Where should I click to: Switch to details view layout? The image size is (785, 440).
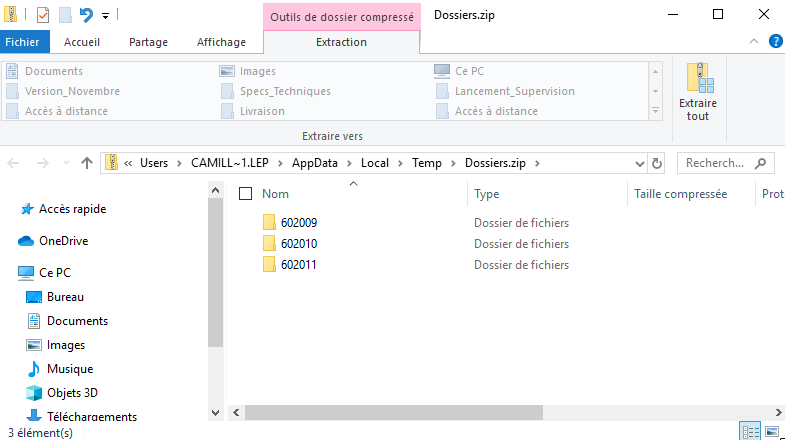click(x=749, y=431)
